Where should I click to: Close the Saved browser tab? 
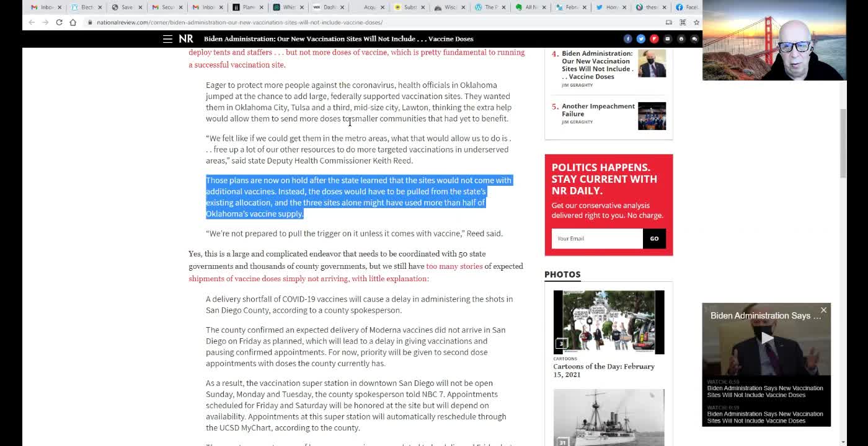tap(140, 7)
